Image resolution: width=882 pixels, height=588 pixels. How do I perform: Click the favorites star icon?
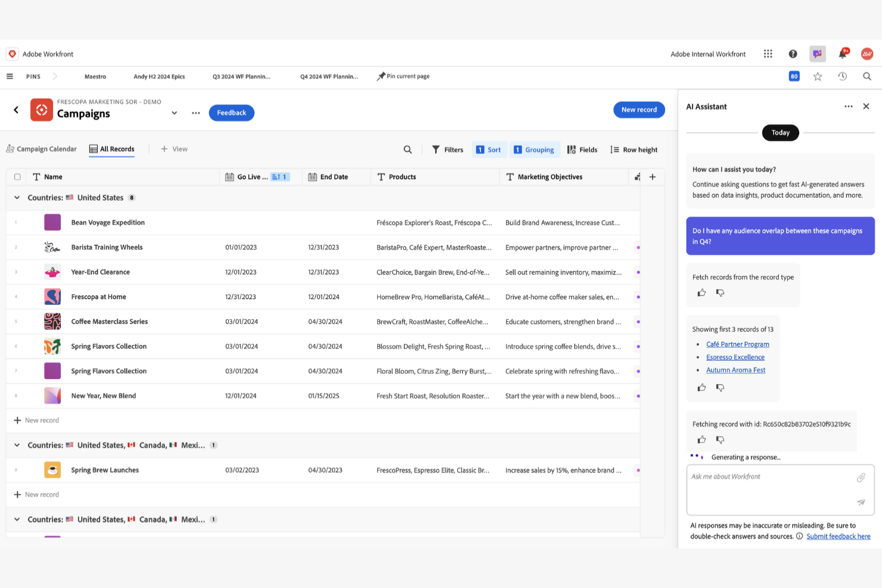[818, 76]
